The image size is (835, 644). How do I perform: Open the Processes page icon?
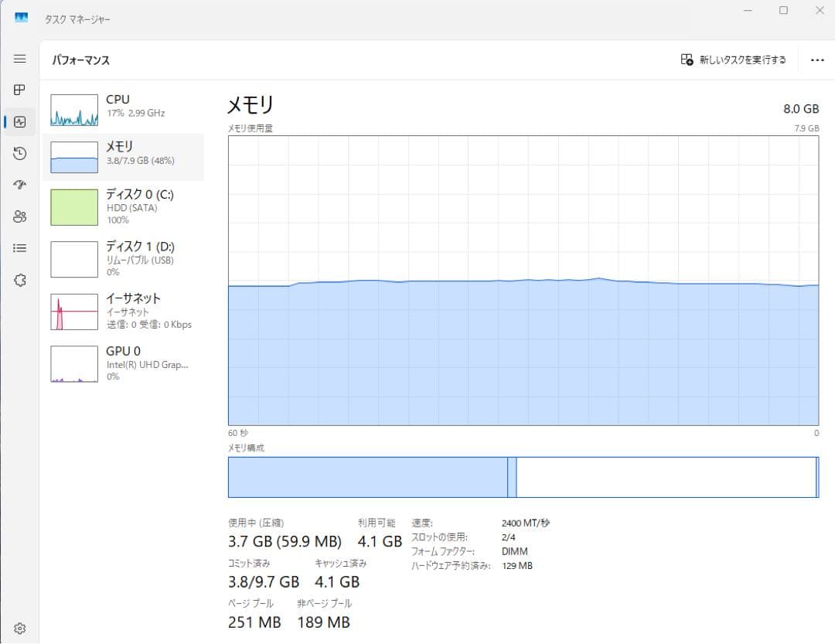pos(19,90)
